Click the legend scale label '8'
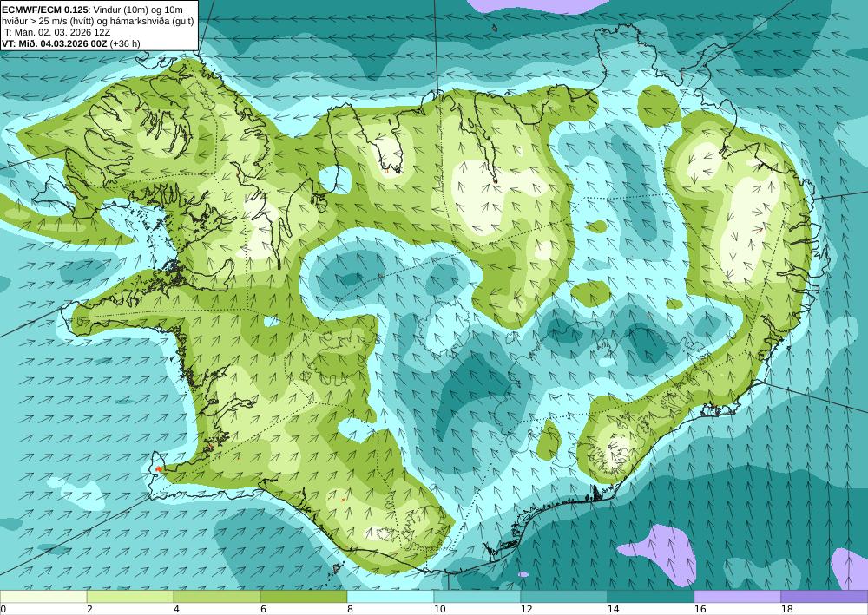The image size is (868, 615). click(350, 609)
